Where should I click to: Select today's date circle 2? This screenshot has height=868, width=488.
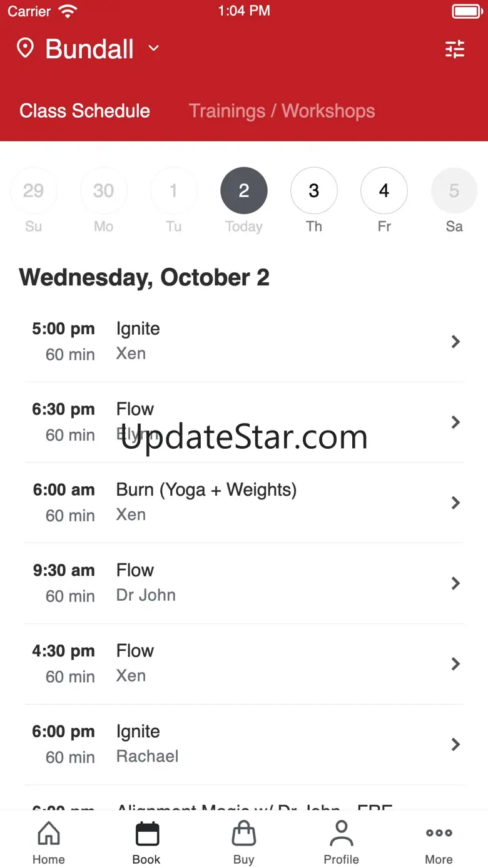[244, 191]
